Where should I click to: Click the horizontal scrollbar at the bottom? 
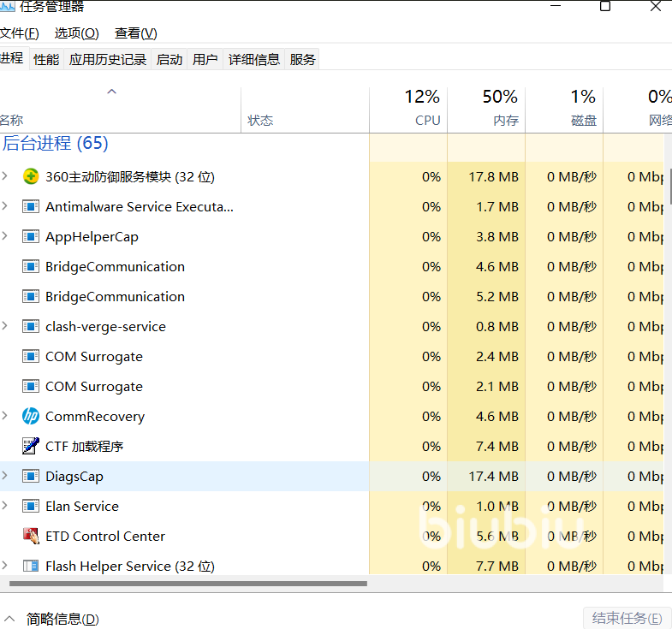coord(188,584)
